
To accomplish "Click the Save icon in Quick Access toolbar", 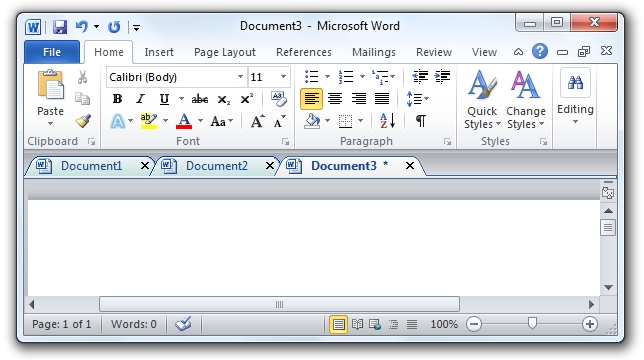I will click(x=60, y=27).
